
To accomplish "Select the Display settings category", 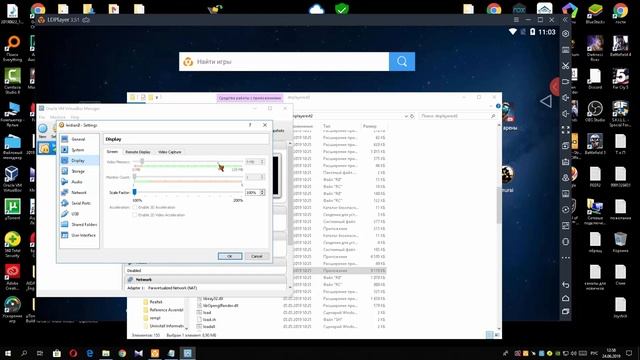I will pos(79,160).
